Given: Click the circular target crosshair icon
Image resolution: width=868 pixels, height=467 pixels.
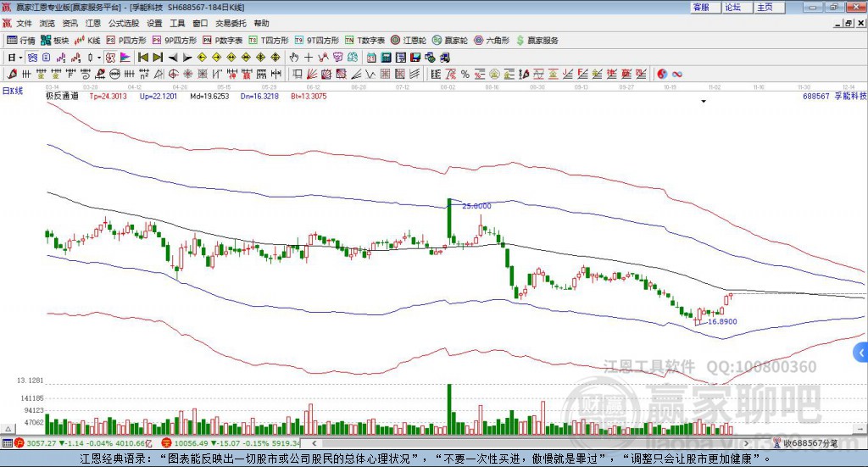Looking at the screenshot, I should coord(173,74).
